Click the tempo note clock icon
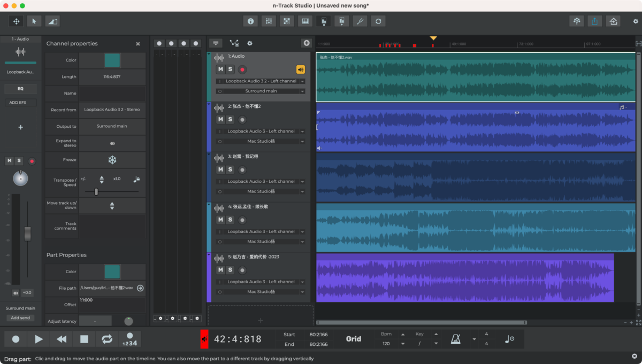 tap(510, 339)
